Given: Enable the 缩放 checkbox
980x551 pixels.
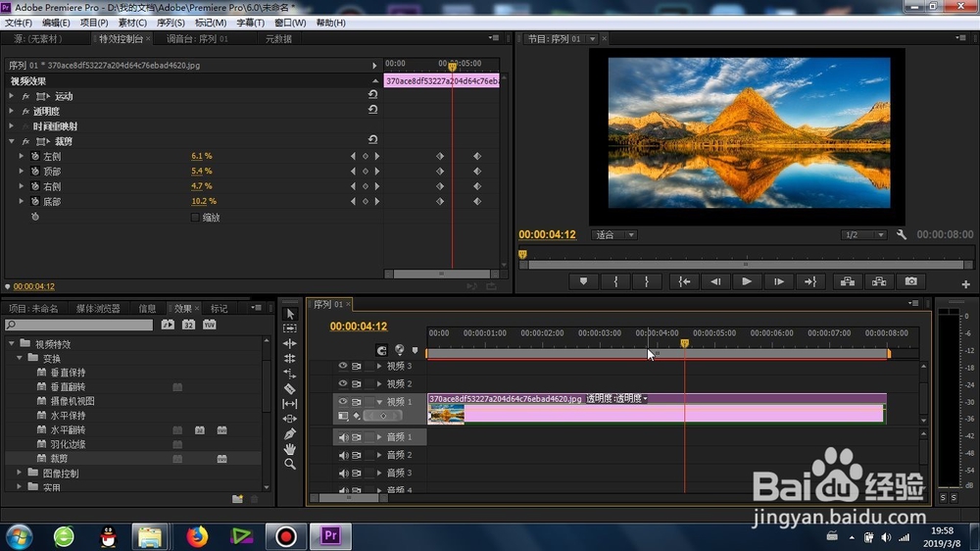Looking at the screenshot, I should (195, 217).
